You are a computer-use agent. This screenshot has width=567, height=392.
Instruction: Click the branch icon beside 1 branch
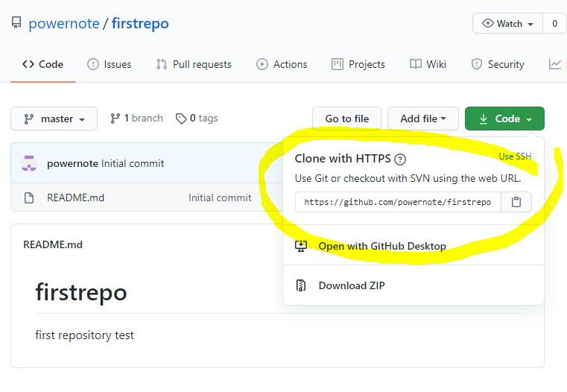115,118
